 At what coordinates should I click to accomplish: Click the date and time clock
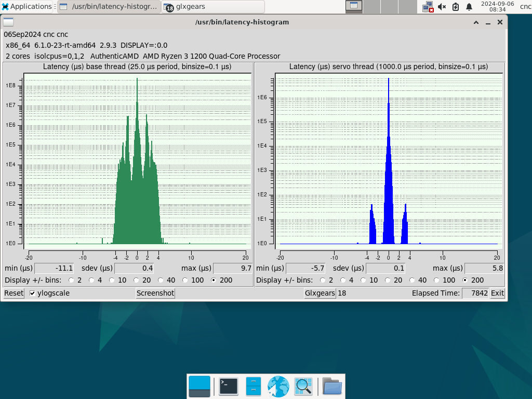point(497,6)
